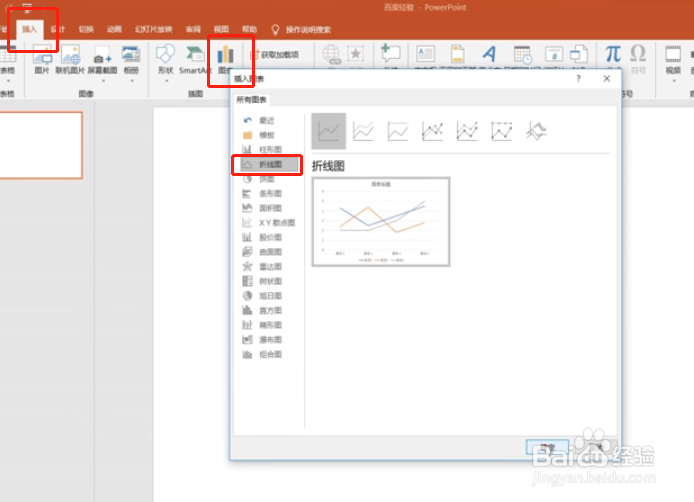694x502 pixels.
Task: Click the header and footer icon
Action: pos(457,54)
